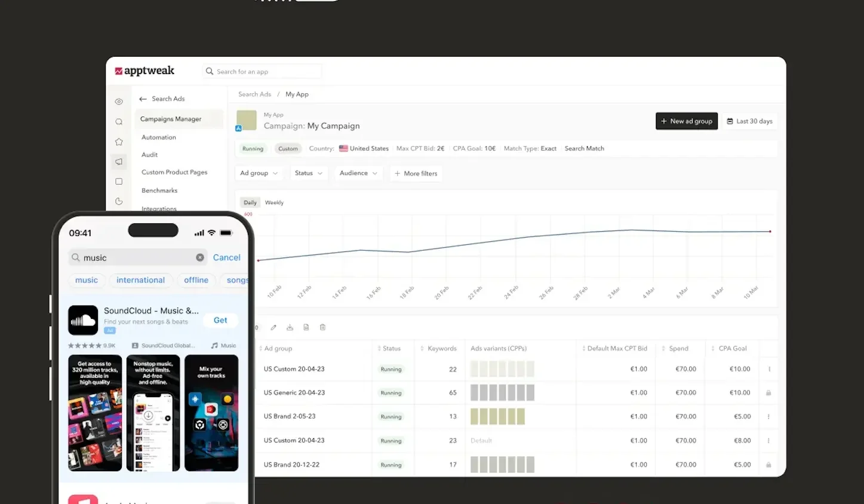
Task: Click the back arrow beside Search Ads
Action: tap(143, 99)
